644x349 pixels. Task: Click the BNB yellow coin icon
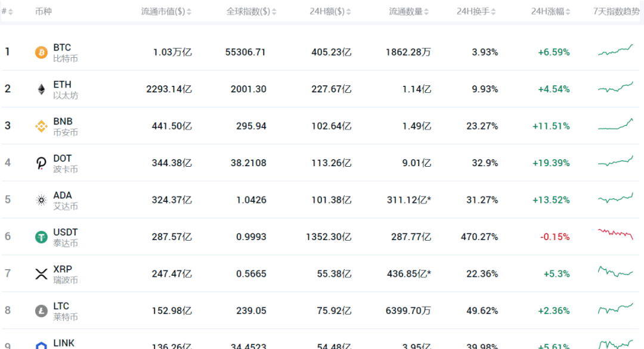pyautogui.click(x=41, y=126)
